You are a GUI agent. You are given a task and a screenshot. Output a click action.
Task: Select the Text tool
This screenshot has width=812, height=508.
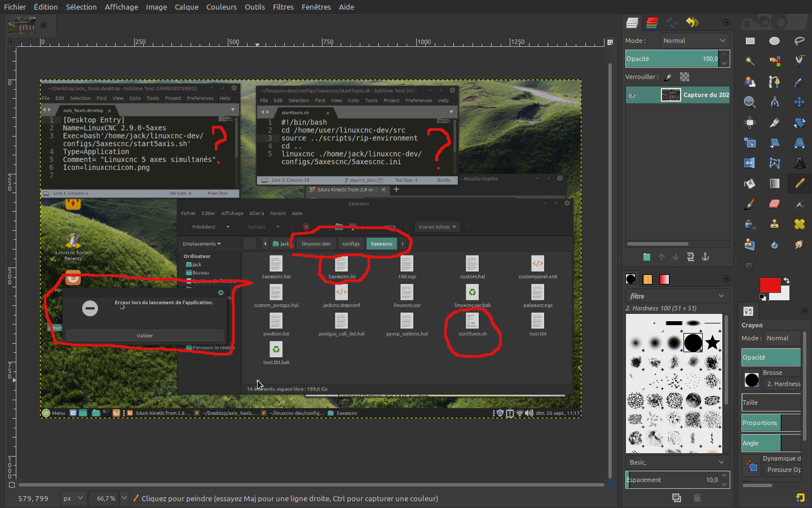[x=800, y=163]
